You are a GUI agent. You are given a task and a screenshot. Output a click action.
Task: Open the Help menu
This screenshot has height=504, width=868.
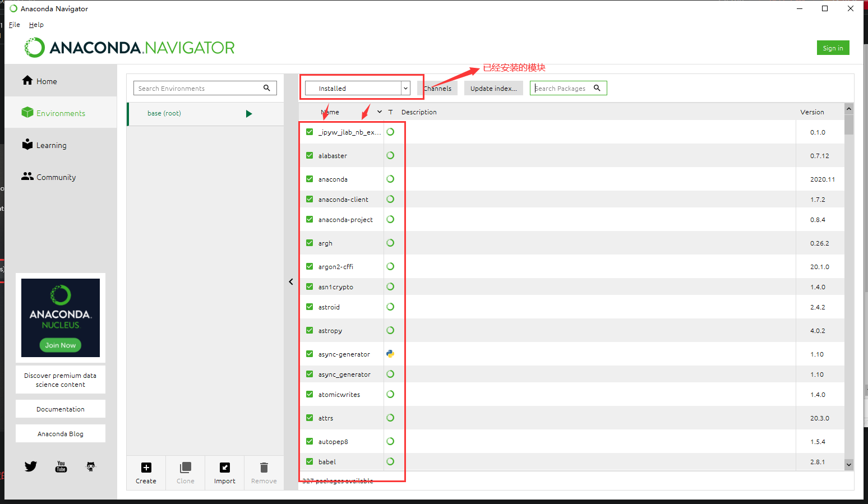point(36,25)
